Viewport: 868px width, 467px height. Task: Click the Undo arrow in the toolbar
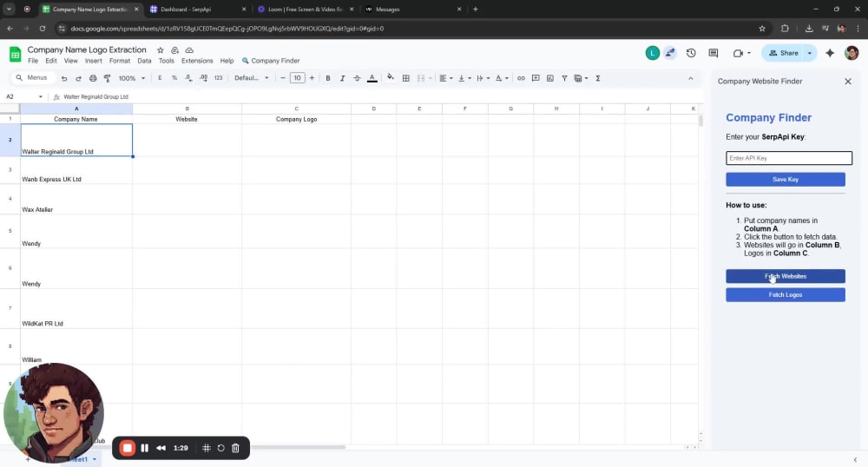pos(64,79)
